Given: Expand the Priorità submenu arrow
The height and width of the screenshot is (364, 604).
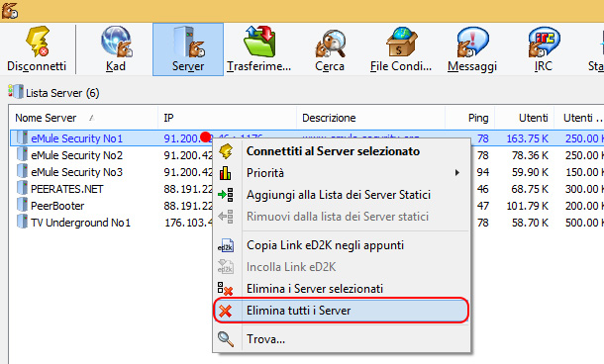Looking at the screenshot, I should [x=456, y=173].
